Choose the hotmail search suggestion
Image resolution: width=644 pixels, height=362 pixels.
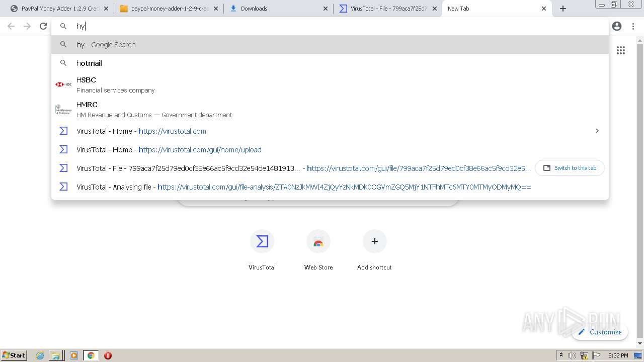pos(330,63)
